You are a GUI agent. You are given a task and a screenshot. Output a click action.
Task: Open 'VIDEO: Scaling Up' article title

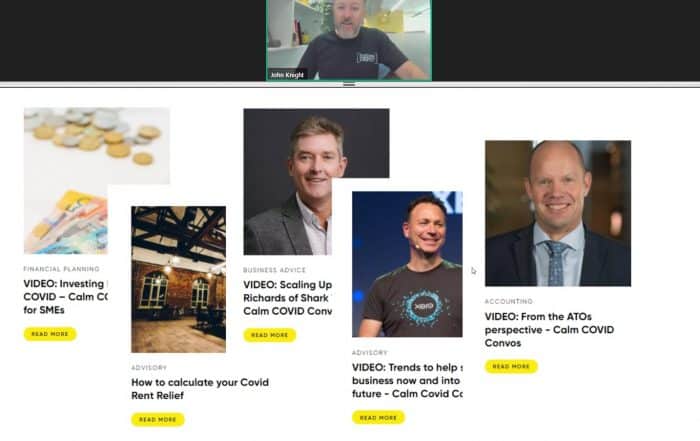[288, 298]
